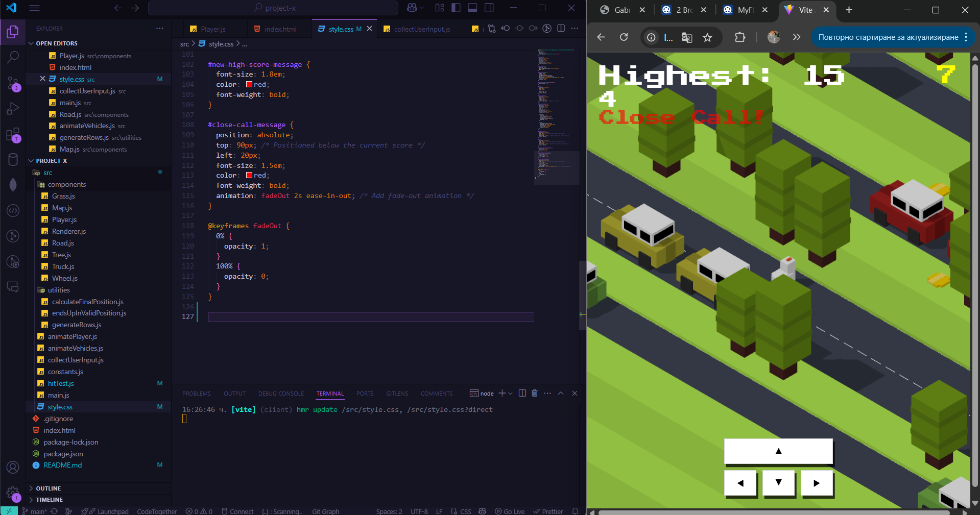The height and width of the screenshot is (515, 980).
Task: Open Run and Debug view
Action: (x=13, y=109)
